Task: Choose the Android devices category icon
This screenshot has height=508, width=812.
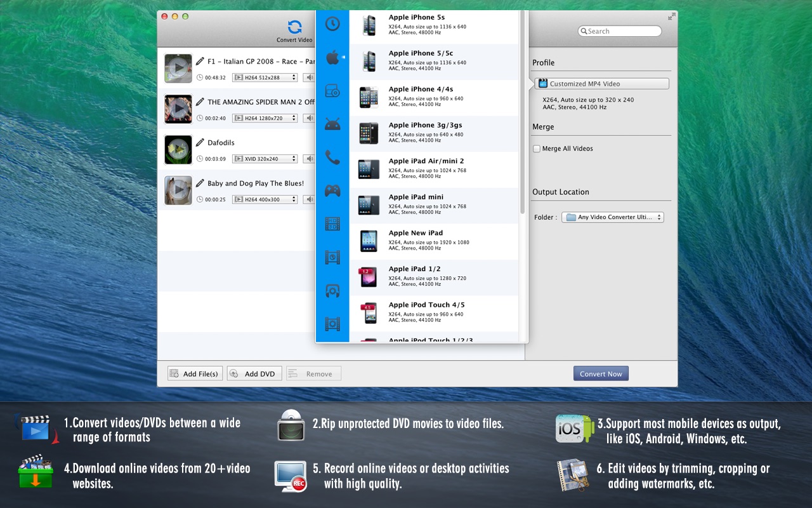Action: [x=332, y=124]
